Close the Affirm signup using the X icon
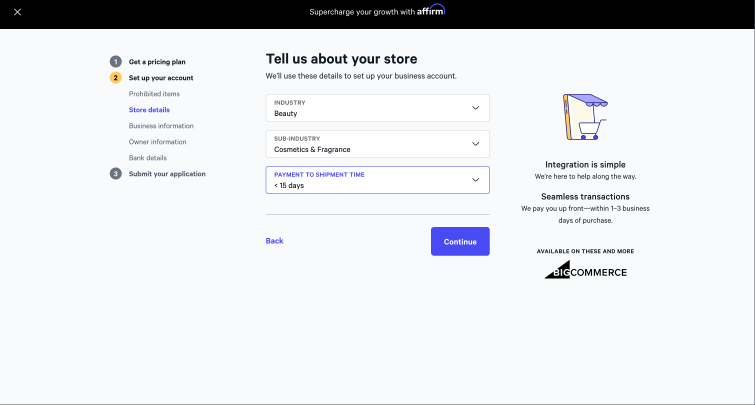Viewport: 755px width, 405px height. (17, 12)
